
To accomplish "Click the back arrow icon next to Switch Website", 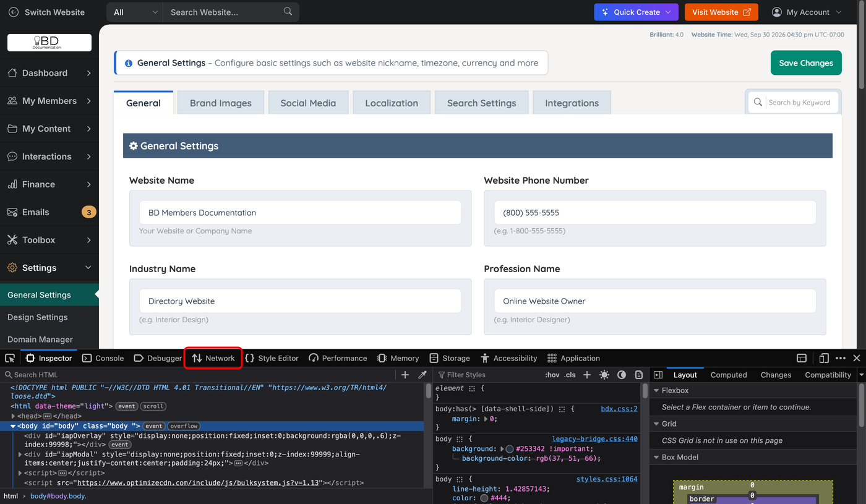I will pyautogui.click(x=14, y=12).
